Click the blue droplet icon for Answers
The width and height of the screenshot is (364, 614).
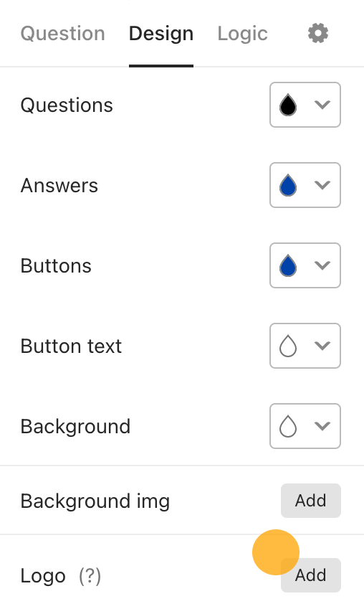point(288,185)
